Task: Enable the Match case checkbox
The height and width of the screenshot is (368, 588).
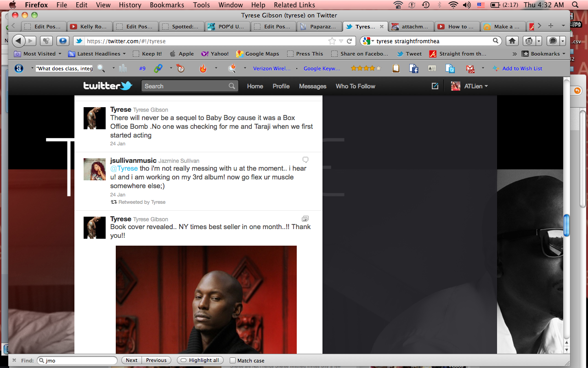Action: [233, 361]
